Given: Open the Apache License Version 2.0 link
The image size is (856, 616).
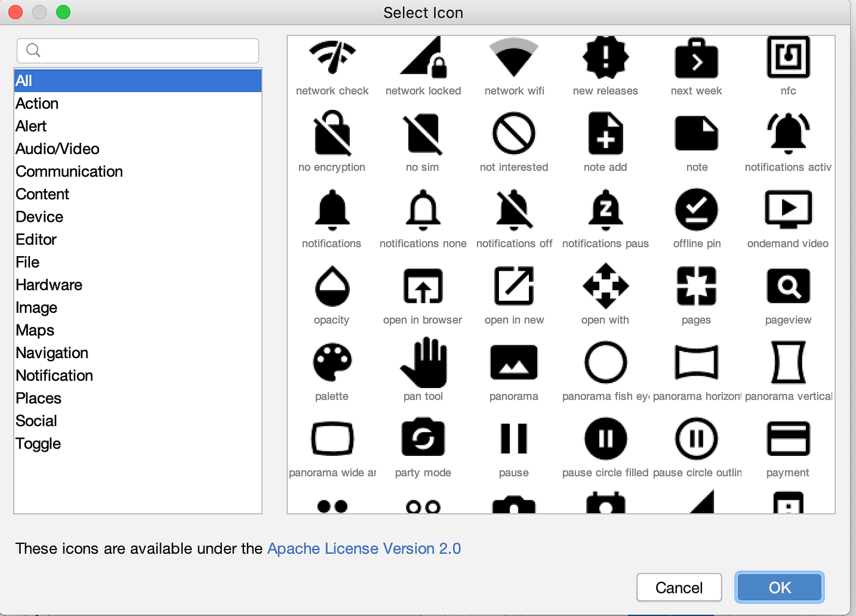Looking at the screenshot, I should point(363,548).
